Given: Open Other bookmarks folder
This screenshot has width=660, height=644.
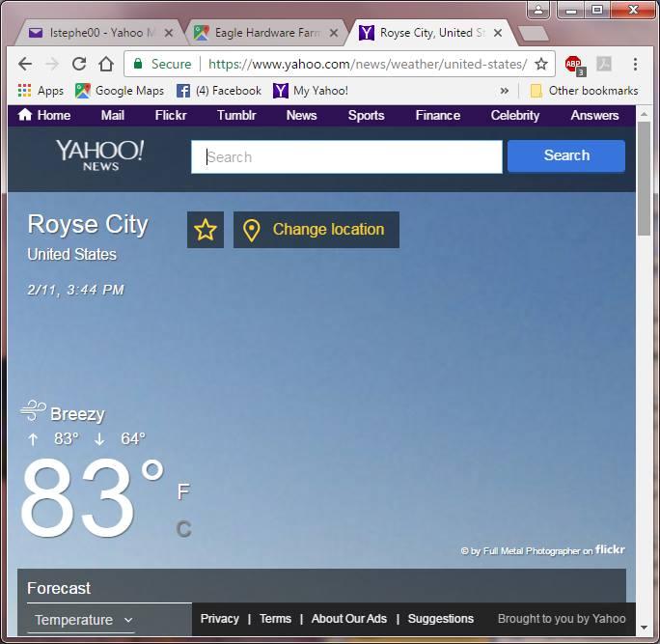Looking at the screenshot, I should [x=584, y=91].
